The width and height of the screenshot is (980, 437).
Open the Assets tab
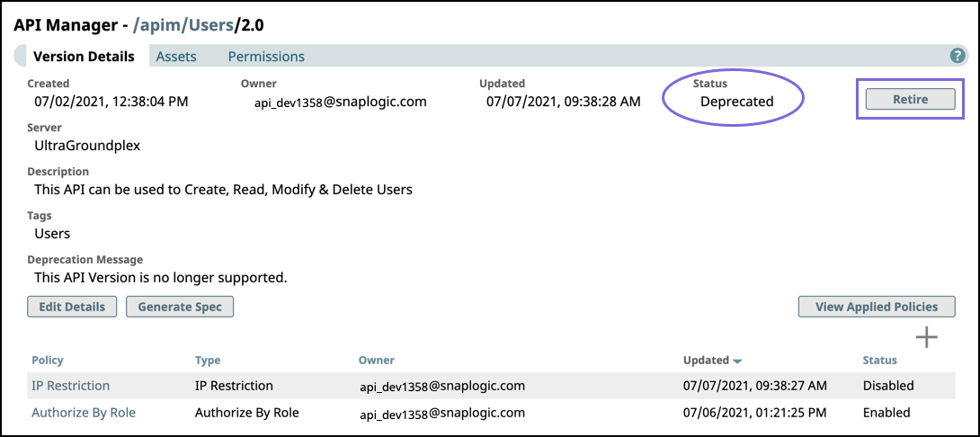tap(176, 57)
